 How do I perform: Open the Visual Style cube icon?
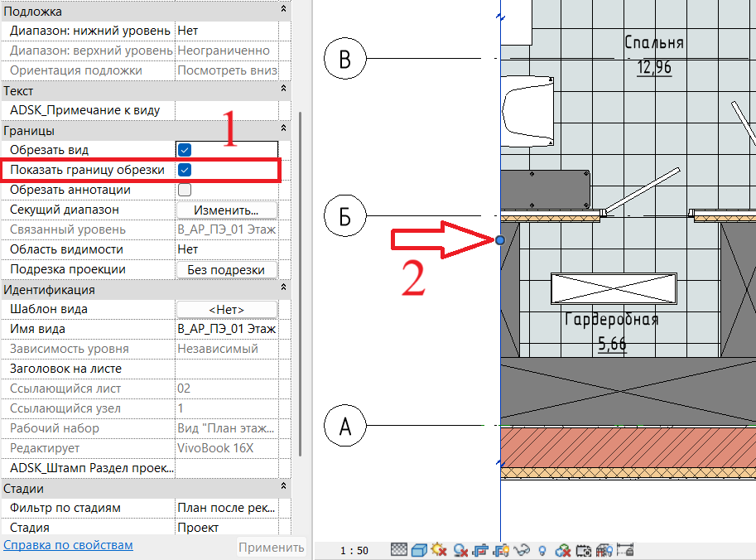[x=419, y=549]
